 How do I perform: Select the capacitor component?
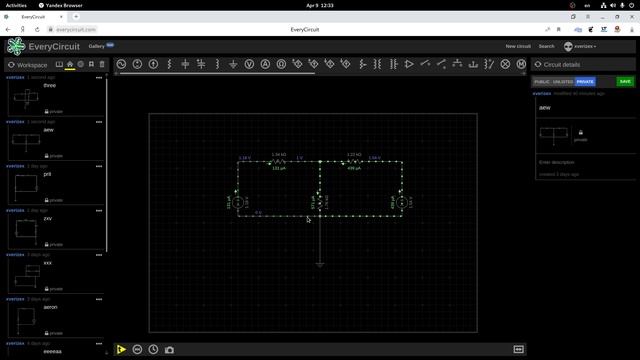point(185,64)
